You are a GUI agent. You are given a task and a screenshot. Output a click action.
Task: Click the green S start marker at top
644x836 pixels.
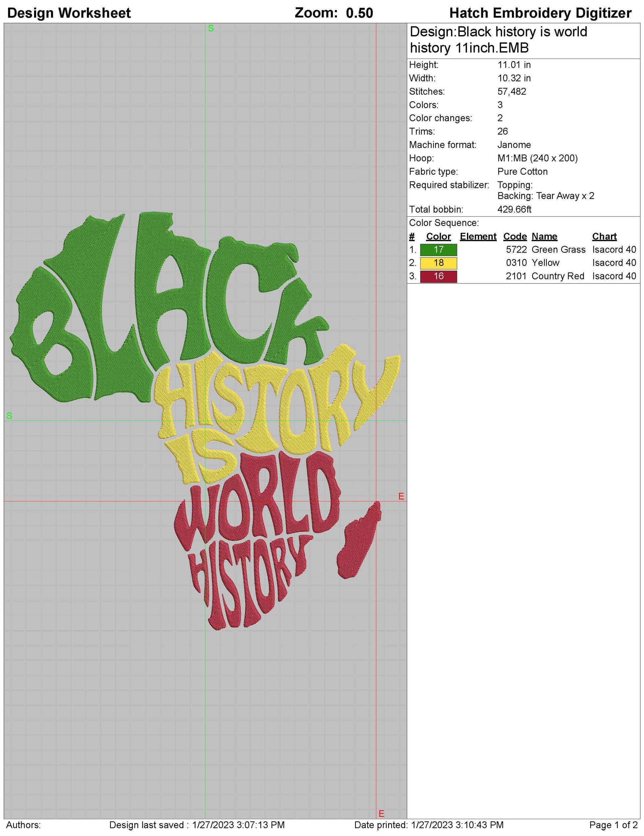click(x=210, y=28)
